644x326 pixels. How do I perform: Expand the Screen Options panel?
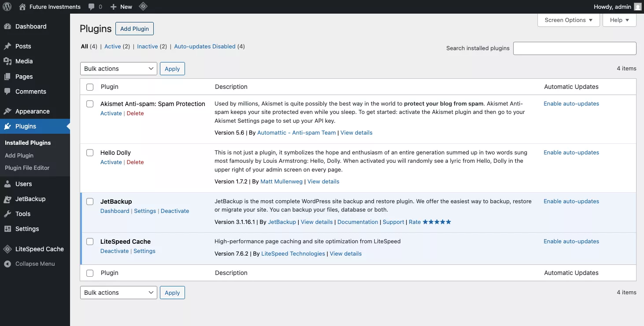[568, 20]
